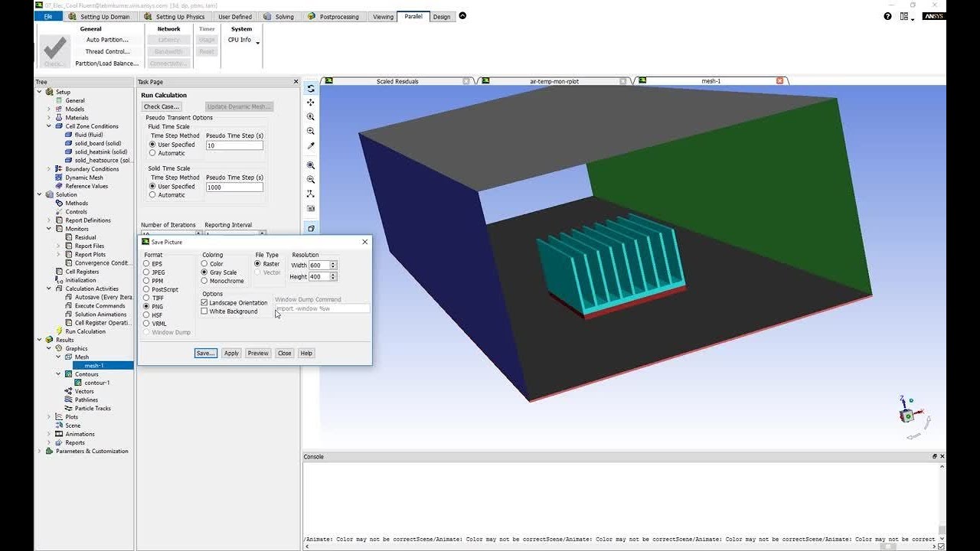
Task: Select contour-1 under Contours
Action: tap(97, 383)
